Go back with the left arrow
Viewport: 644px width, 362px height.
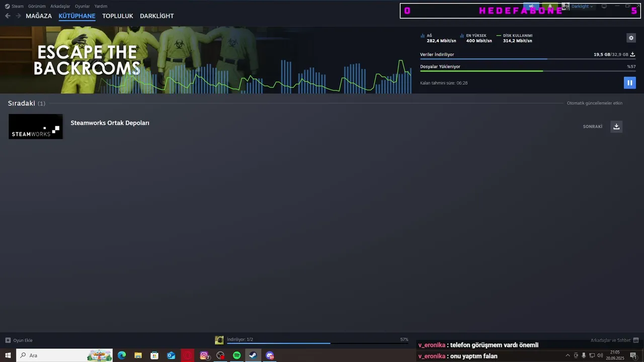click(x=8, y=16)
